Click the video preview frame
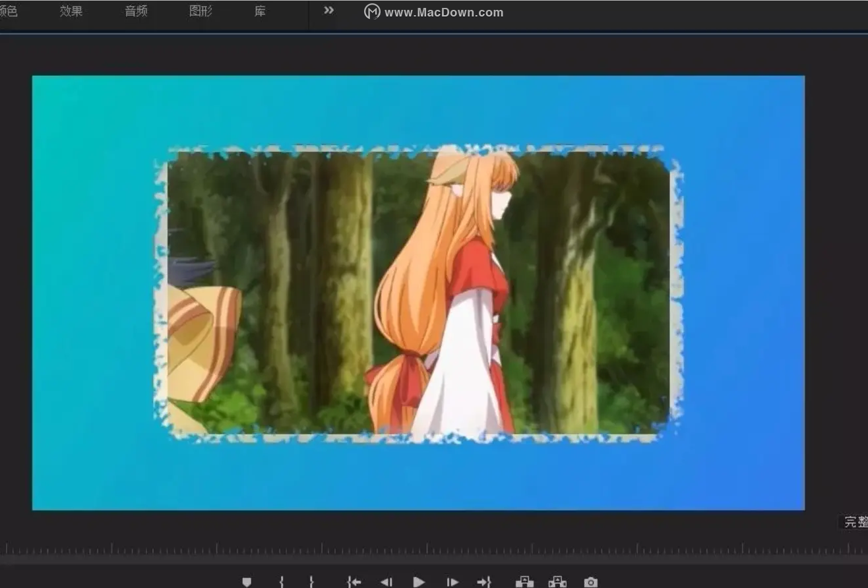The width and height of the screenshot is (868, 588). (418, 293)
